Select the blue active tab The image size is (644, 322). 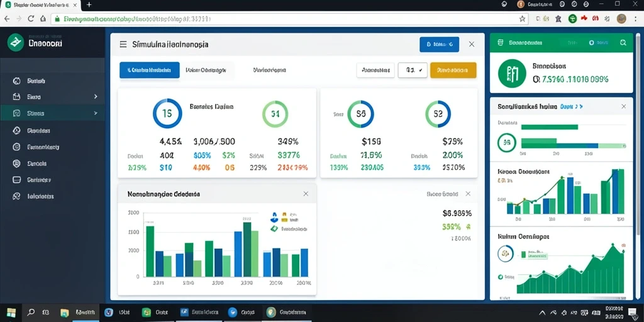150,70
